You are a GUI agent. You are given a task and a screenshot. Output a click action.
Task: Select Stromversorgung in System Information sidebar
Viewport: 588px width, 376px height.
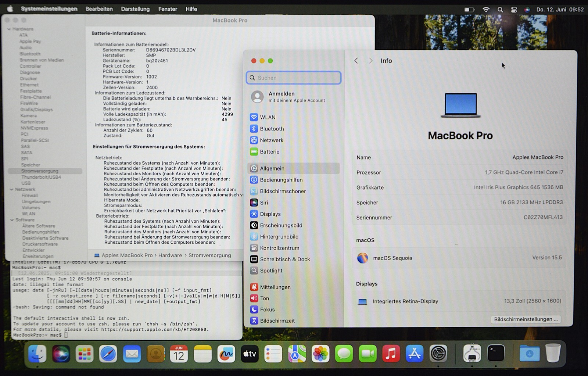click(x=45, y=171)
